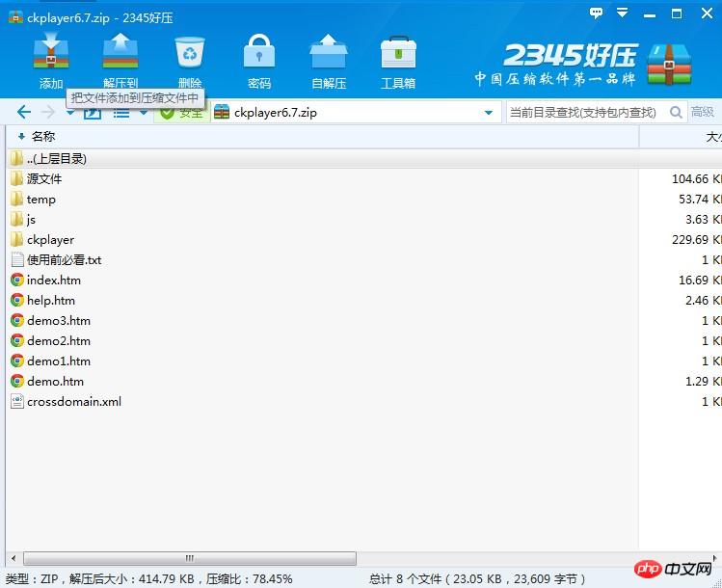Click the forward navigation arrow
Viewport: 722px width, 588px height.
tap(48, 112)
